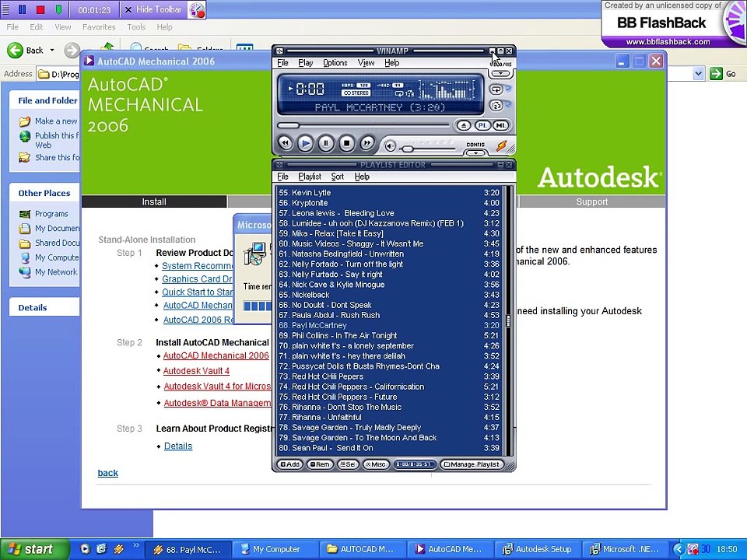
Task: Switch to My Computer taskbar button
Action: (275, 550)
